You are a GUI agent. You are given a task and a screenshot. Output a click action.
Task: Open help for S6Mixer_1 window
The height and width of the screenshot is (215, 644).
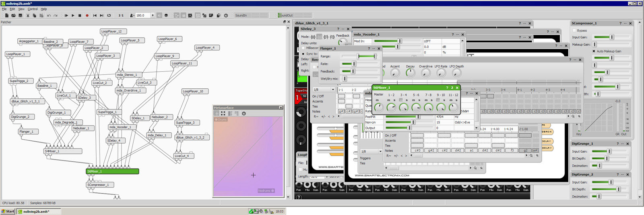coord(447,88)
